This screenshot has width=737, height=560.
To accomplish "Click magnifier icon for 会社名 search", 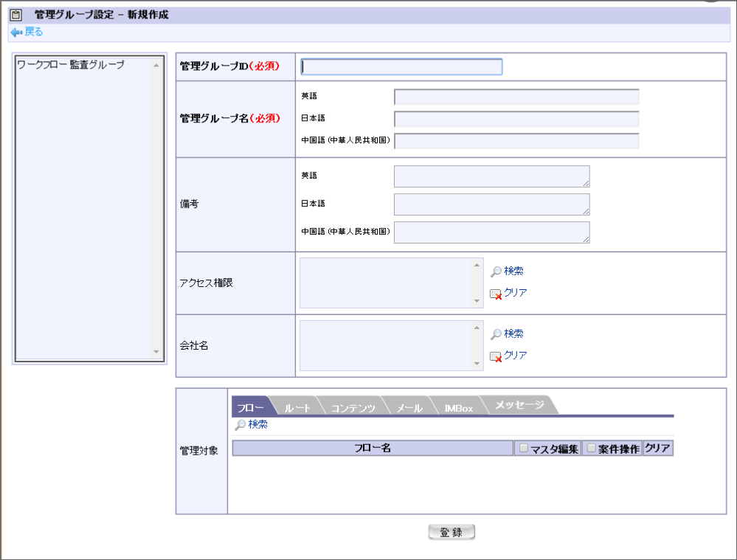I will coord(496,333).
